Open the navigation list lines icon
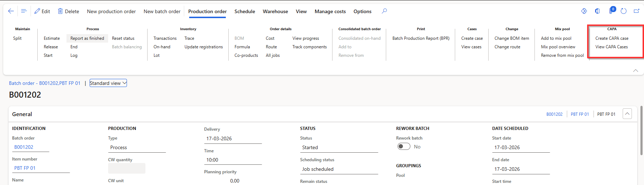The height and width of the screenshot is (185, 644). [x=24, y=11]
